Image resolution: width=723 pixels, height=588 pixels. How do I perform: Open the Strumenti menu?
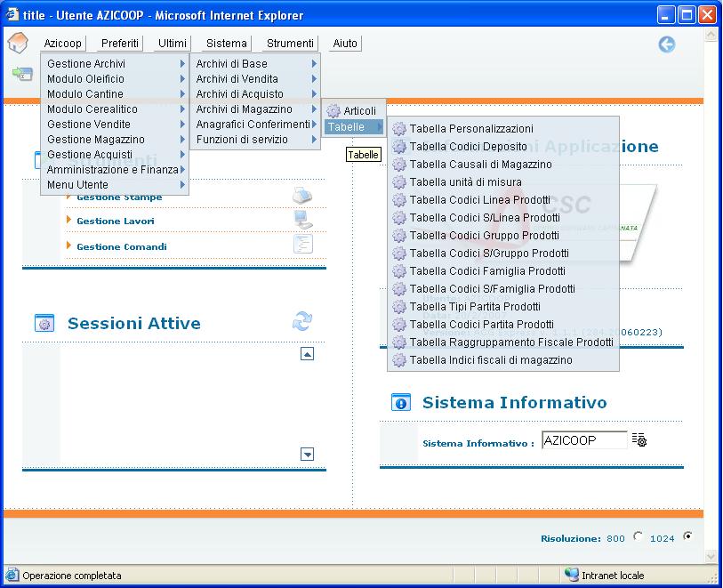pyautogui.click(x=290, y=44)
